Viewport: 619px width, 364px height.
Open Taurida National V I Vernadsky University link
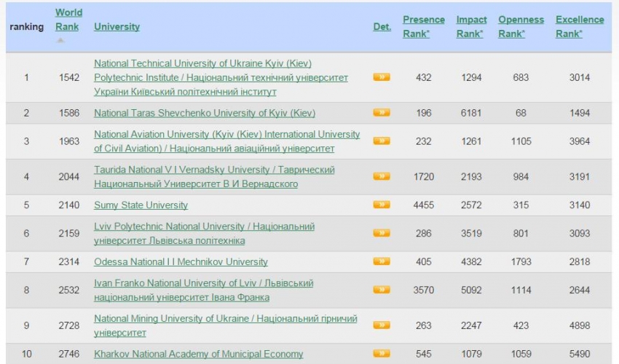(214, 176)
